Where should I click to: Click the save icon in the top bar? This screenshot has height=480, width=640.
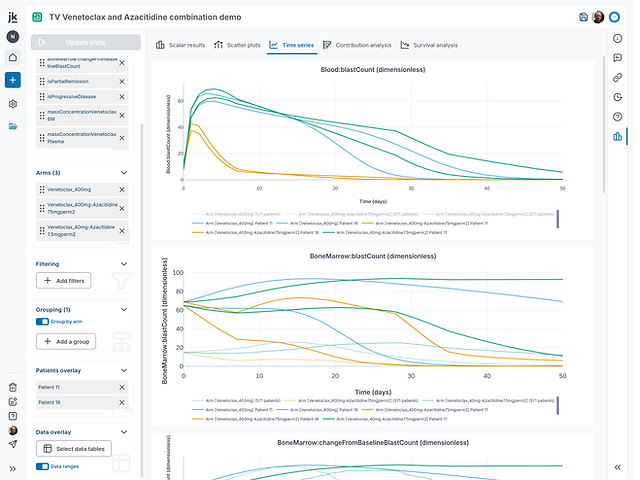(x=583, y=17)
